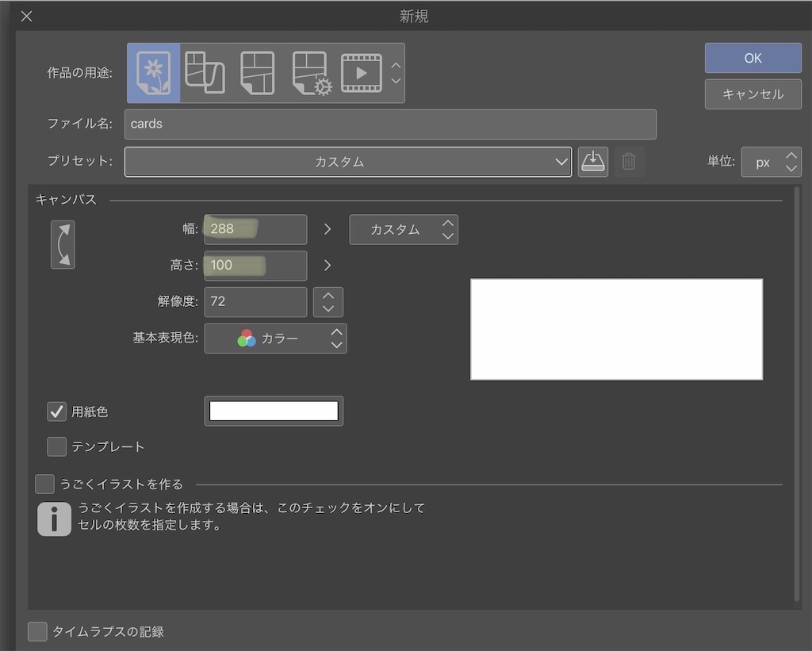Viewport: 812px width, 651px height.
Task: Click the キャンセル button
Action: pos(753,94)
